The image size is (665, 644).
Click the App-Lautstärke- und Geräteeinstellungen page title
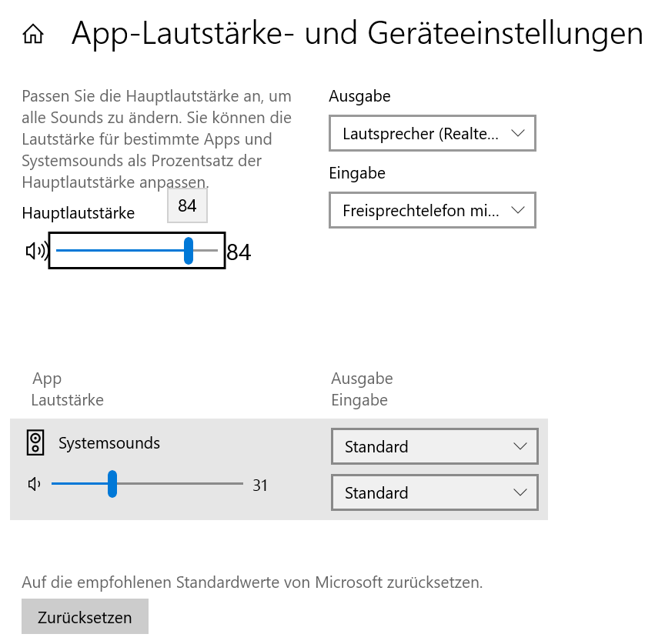pyautogui.click(x=357, y=34)
